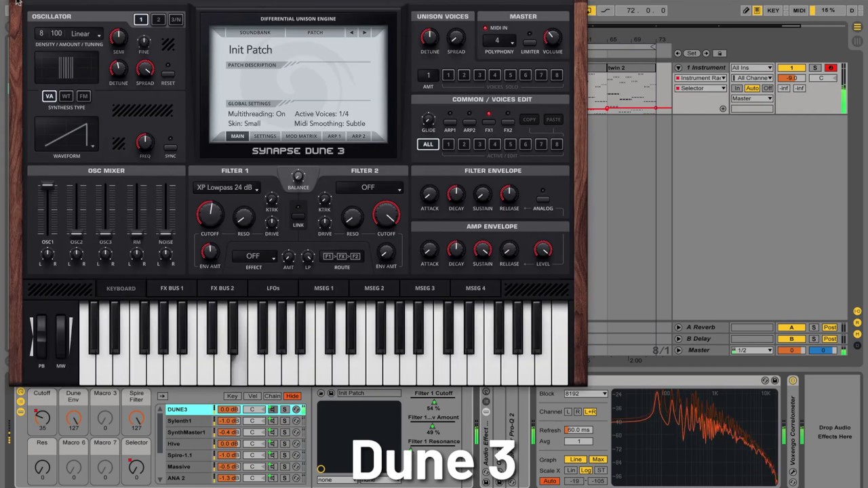
Task: Switch to the ARP 2 display tab
Action: [359, 136]
